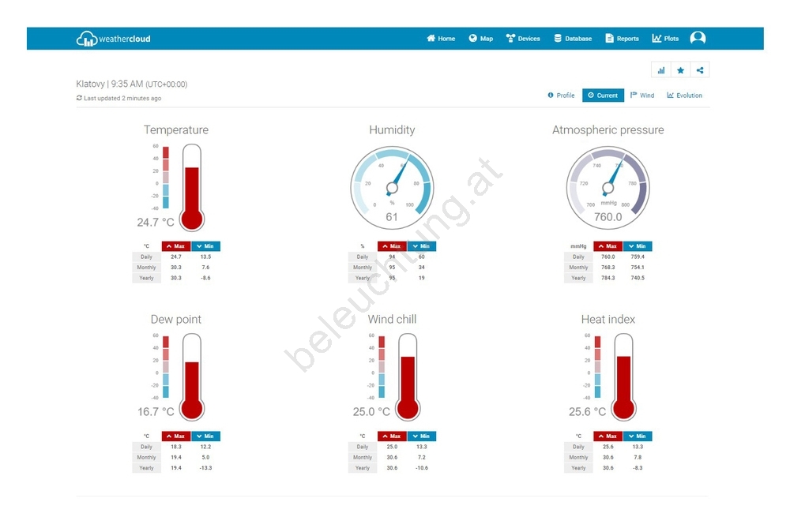Go to Home in navigation bar

pos(441,39)
